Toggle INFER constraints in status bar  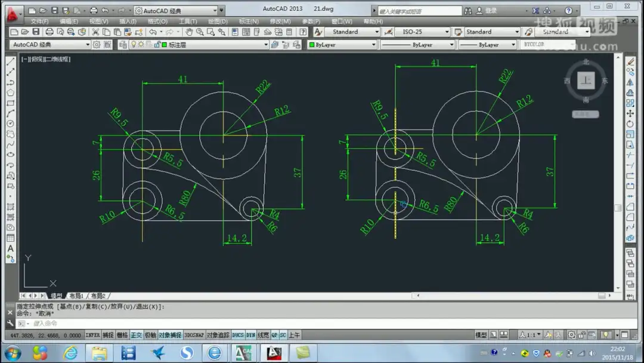pos(92,335)
